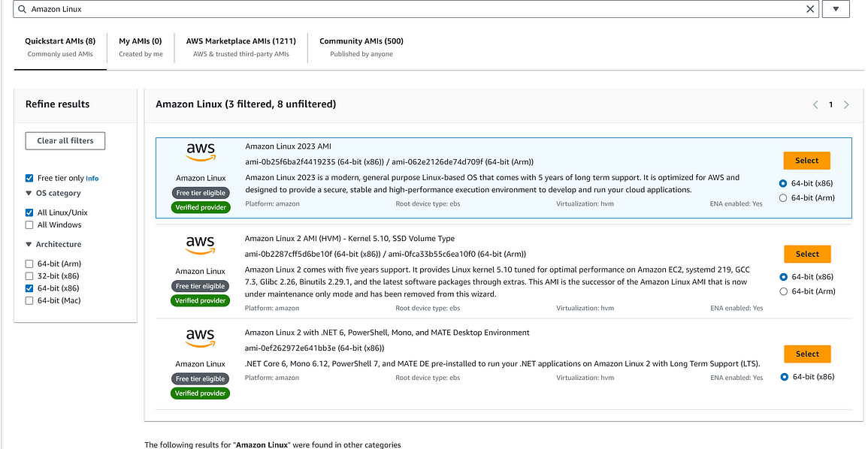
Task: Click Verified provider badge of Amazon Linux 2023
Action: pos(201,207)
